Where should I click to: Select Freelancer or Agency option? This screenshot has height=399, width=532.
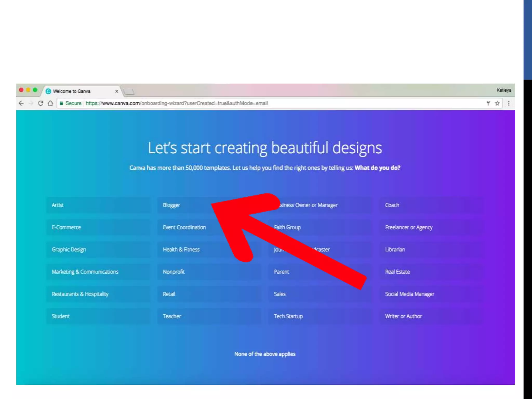pos(431,227)
